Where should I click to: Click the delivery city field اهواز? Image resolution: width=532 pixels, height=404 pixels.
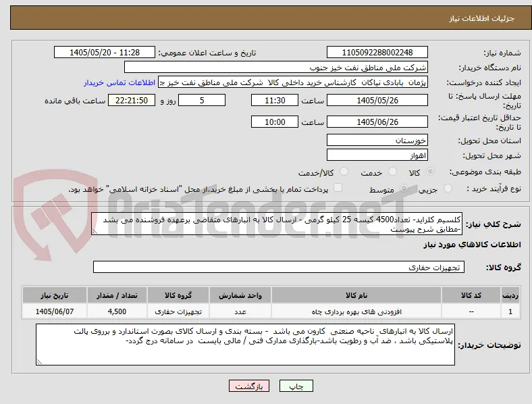(377, 155)
